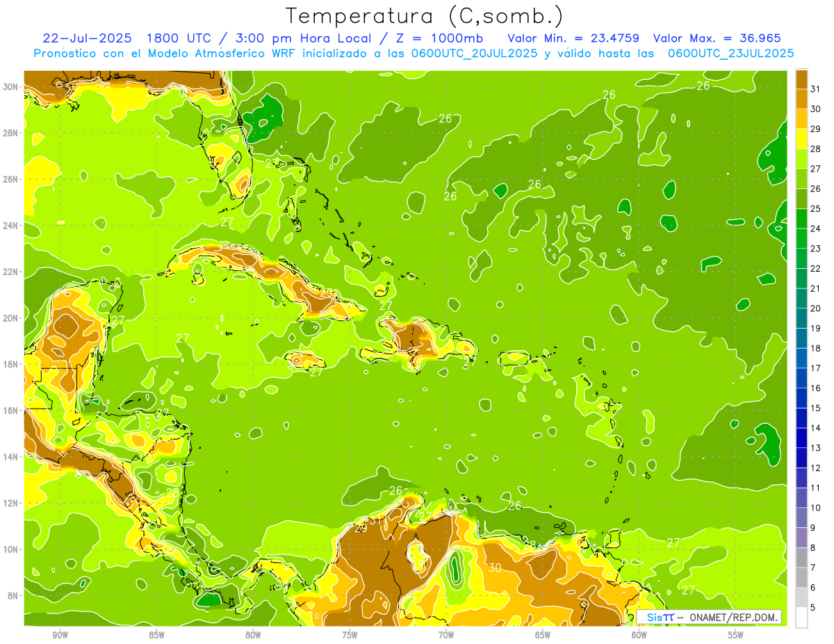Click the dark brown swatch atop the color scale
This screenshot has width=834, height=644.
(801, 79)
